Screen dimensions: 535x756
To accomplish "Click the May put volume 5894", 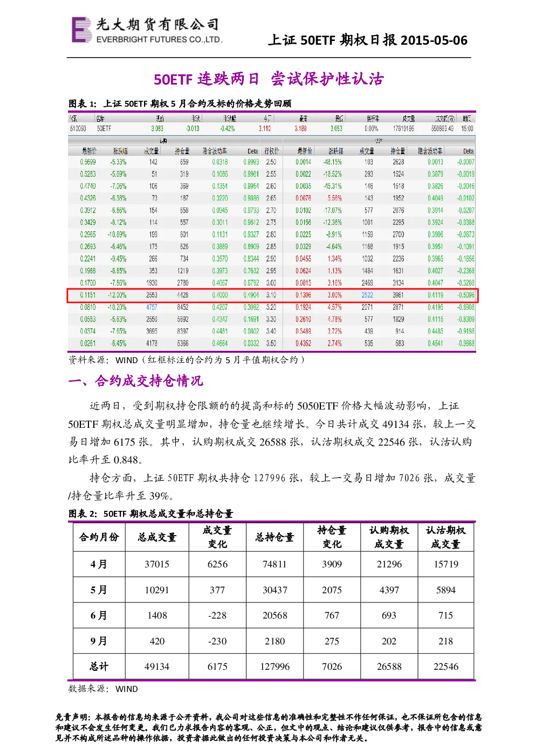I will click(446, 590).
